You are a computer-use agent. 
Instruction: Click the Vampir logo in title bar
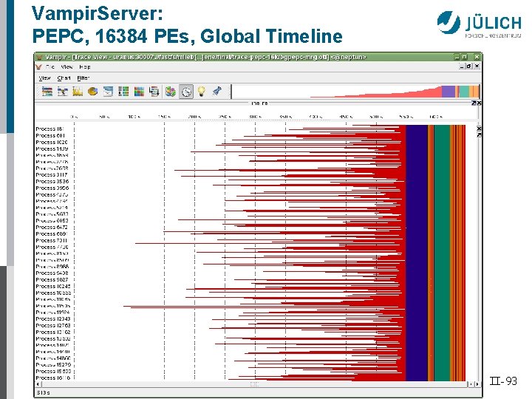coord(40,57)
